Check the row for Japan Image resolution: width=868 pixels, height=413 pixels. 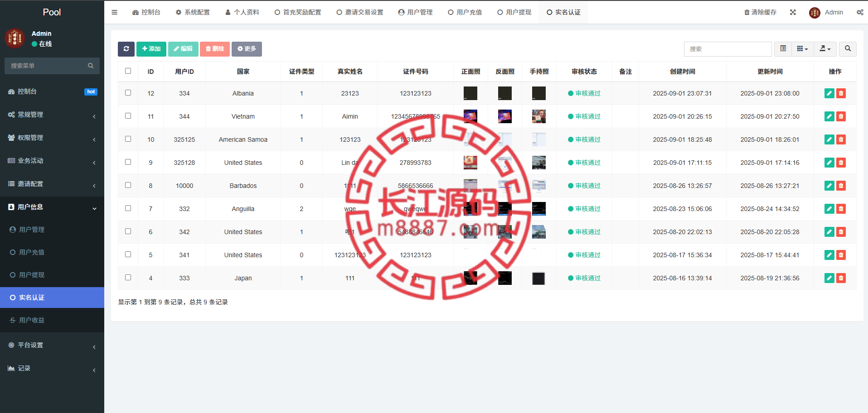tap(128, 278)
